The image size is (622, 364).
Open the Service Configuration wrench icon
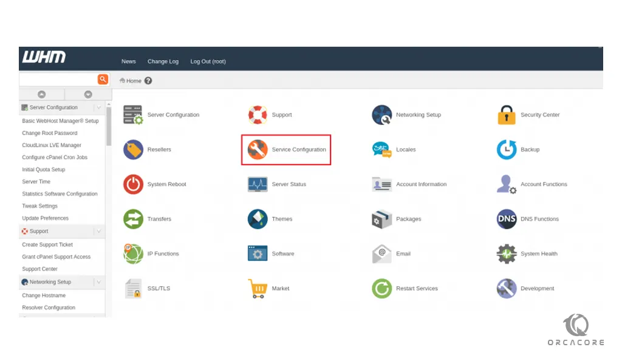click(258, 149)
